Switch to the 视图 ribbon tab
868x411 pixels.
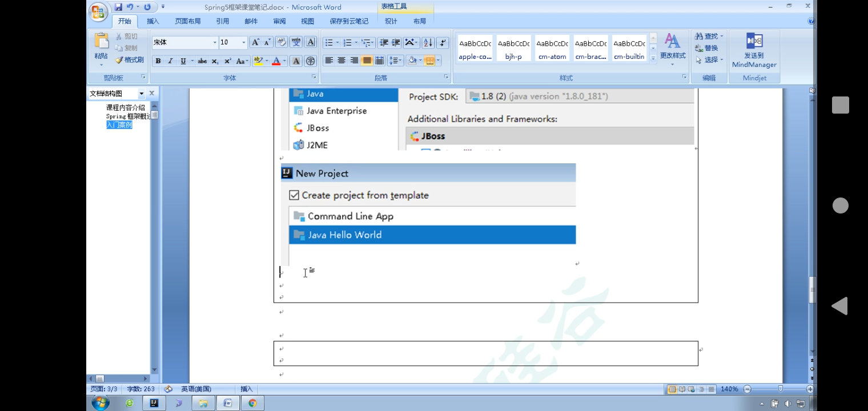[x=307, y=21]
